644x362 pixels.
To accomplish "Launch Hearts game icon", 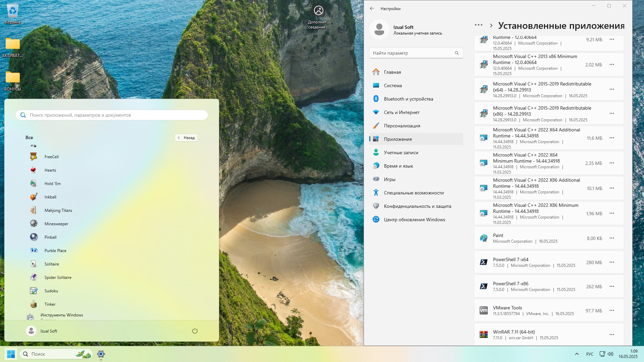I will coord(34,170).
